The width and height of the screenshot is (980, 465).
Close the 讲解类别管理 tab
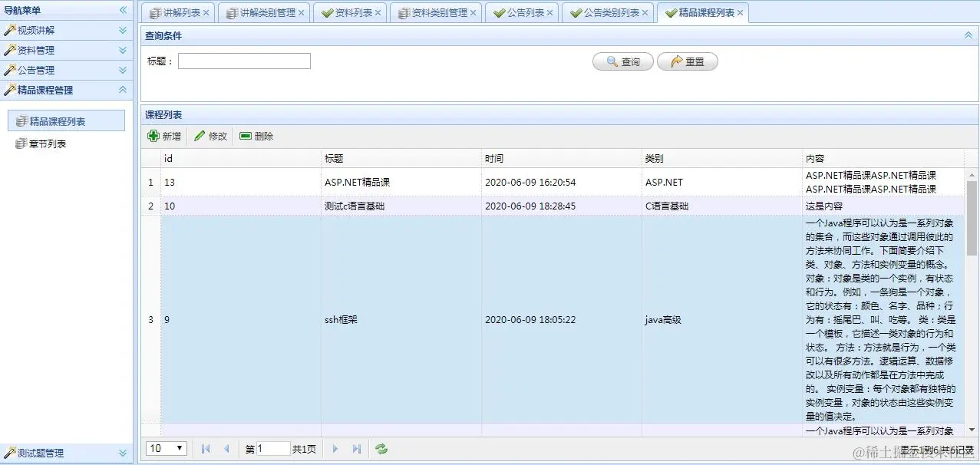click(301, 13)
